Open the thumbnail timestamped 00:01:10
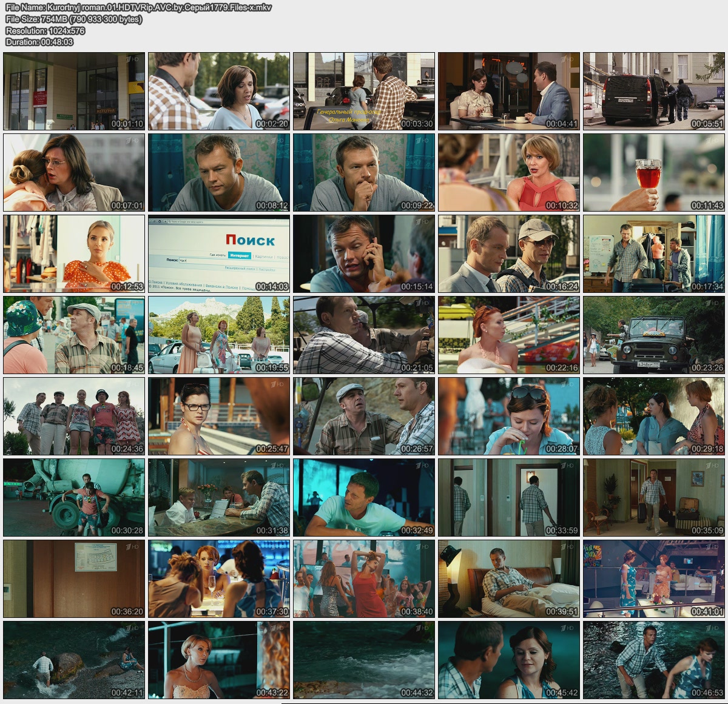The height and width of the screenshot is (704, 728). pos(74,91)
